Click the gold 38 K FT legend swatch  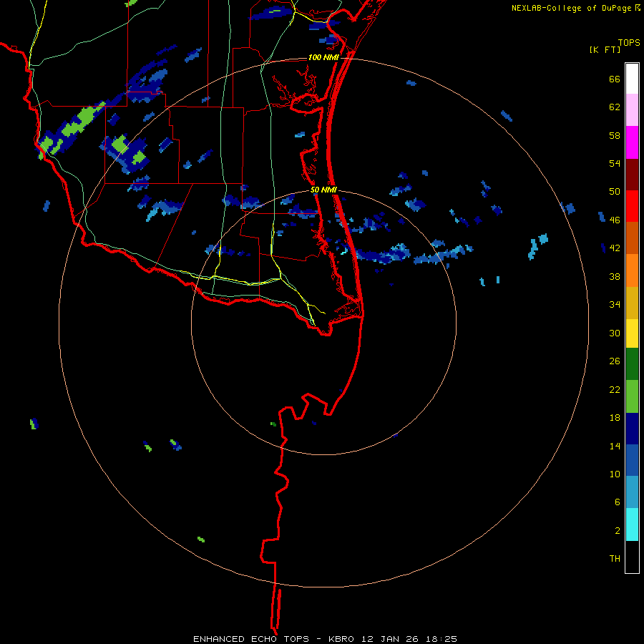click(x=632, y=303)
